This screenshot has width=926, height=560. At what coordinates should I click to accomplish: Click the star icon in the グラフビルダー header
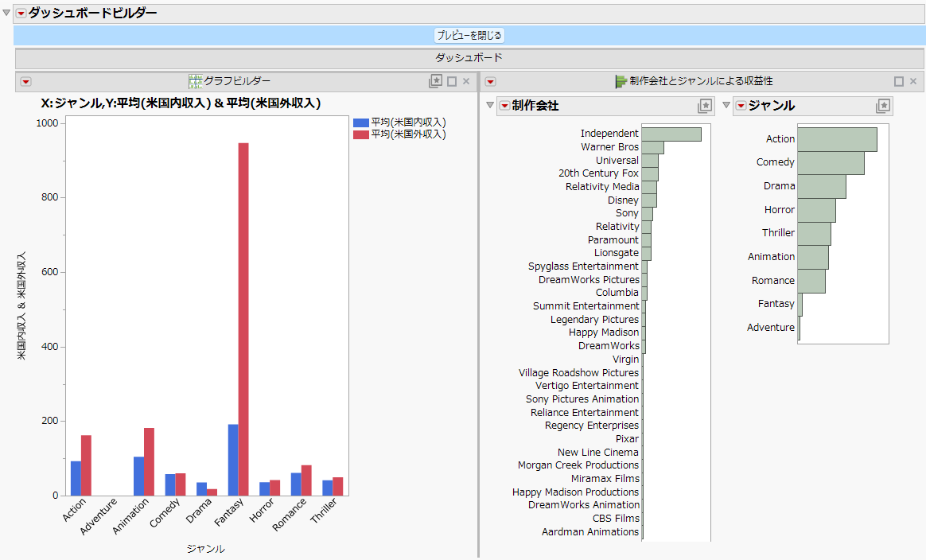tap(435, 81)
